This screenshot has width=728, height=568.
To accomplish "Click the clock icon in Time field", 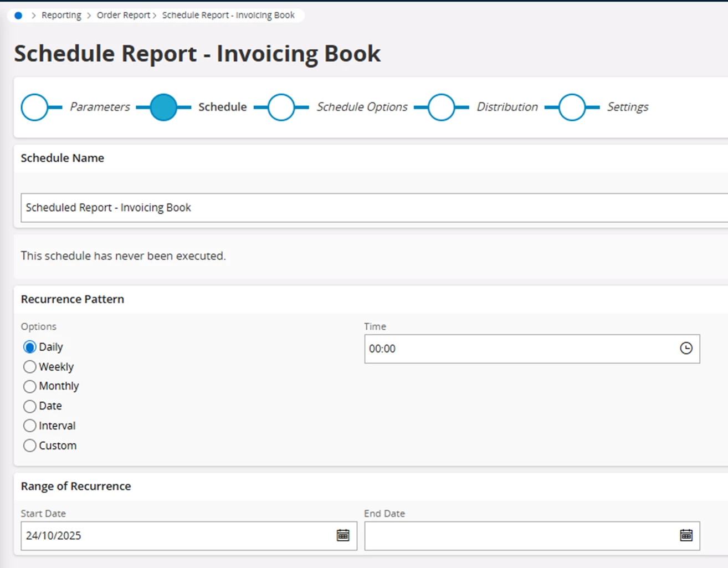I will pos(686,349).
